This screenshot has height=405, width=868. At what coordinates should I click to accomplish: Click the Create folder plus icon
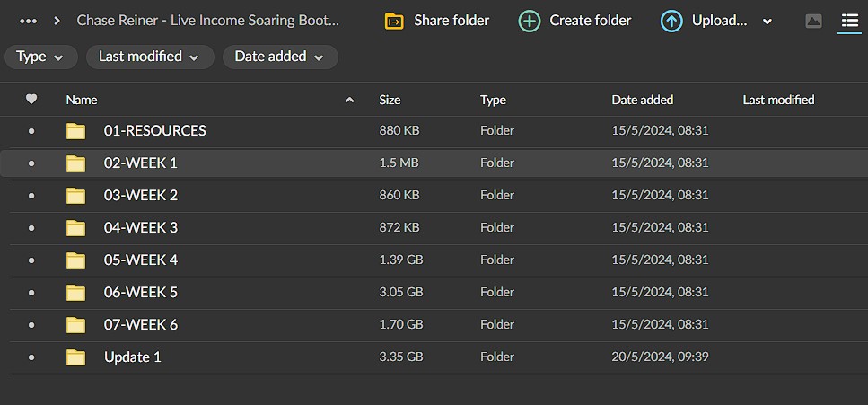pos(530,21)
